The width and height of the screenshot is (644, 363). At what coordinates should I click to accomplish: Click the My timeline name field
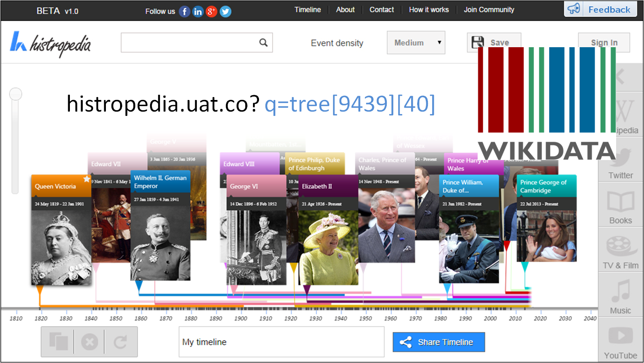281,342
